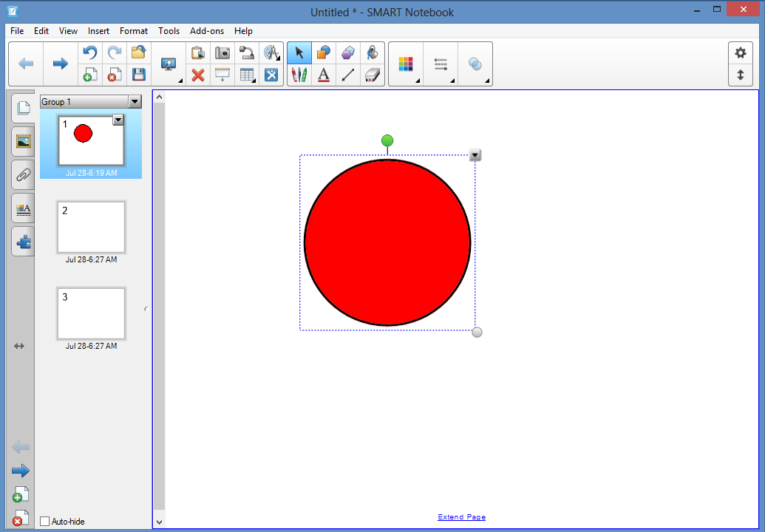The width and height of the screenshot is (765, 532).
Task: Open the screen capture camera tool
Action: 222,52
